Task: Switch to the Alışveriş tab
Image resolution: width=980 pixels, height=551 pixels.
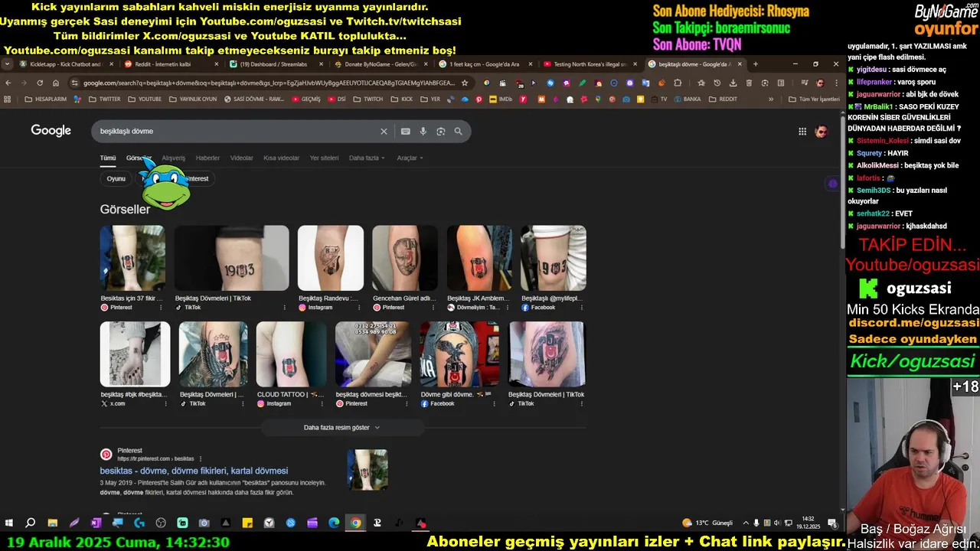Action: coord(173,158)
